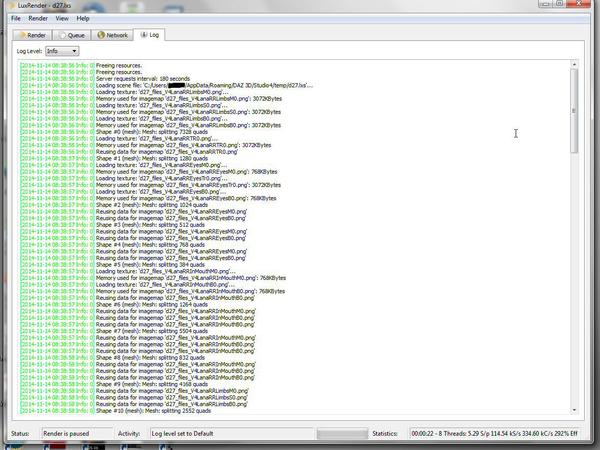This screenshot has height=450, width=600.
Task: Open the View menu
Action: pos(62,18)
